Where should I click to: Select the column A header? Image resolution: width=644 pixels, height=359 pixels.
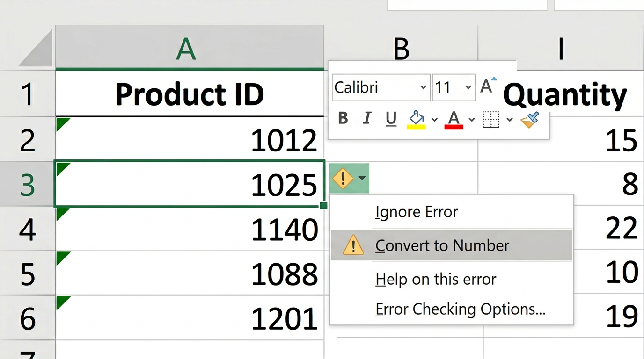pos(187,48)
